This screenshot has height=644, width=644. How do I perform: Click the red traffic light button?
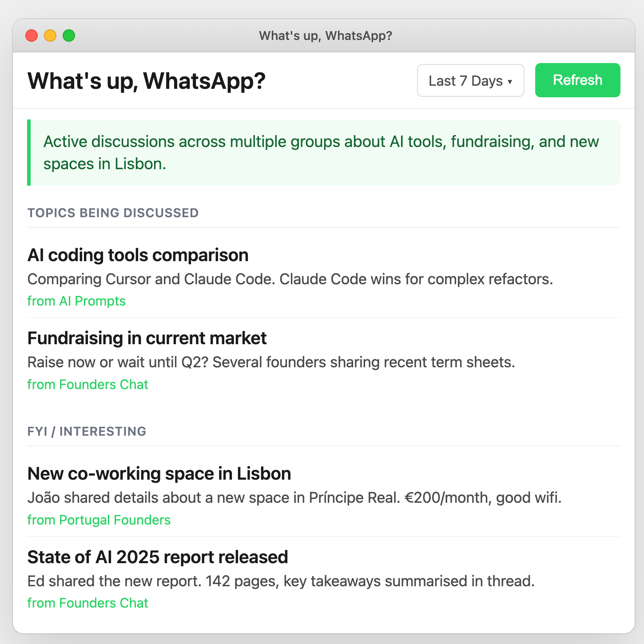pos(32,36)
